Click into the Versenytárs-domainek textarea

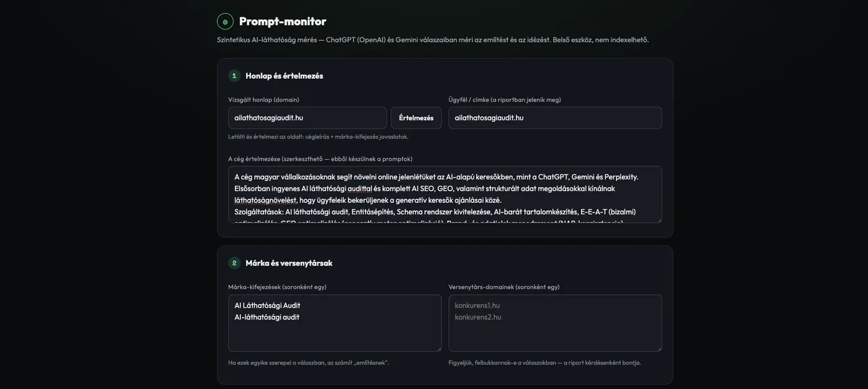pyautogui.click(x=556, y=323)
